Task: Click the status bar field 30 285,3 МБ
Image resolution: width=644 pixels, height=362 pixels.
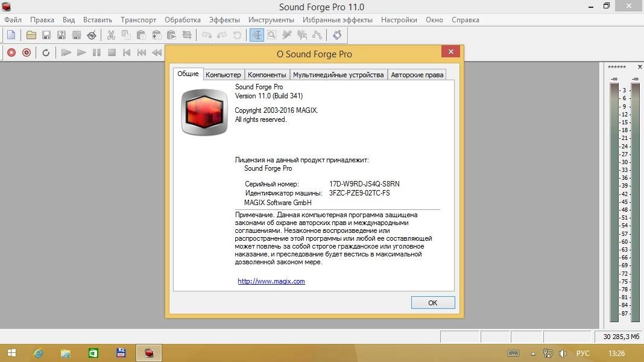Action: click(x=619, y=337)
